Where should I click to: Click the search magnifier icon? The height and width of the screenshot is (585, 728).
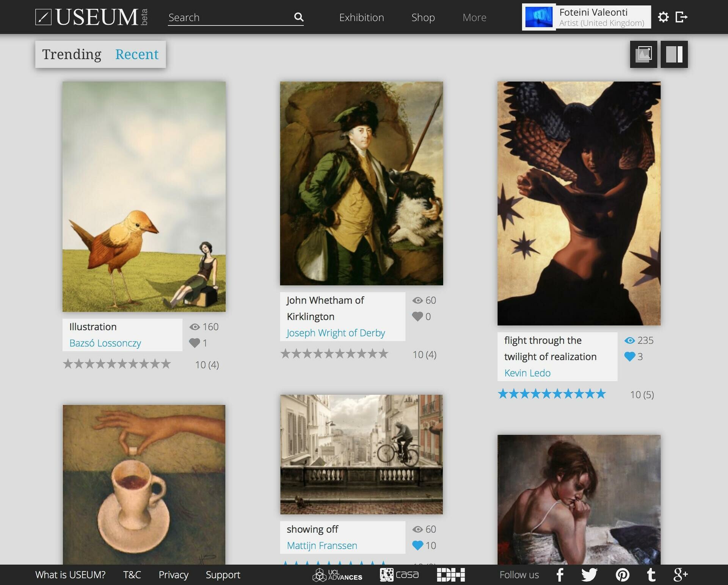tap(299, 17)
